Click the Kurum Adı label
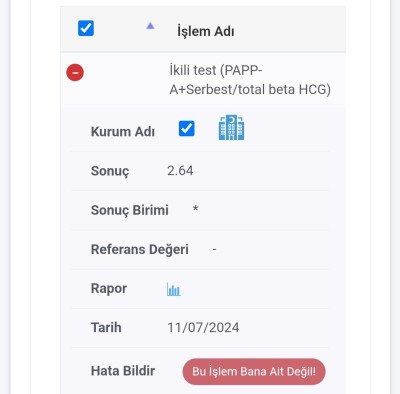 click(123, 131)
